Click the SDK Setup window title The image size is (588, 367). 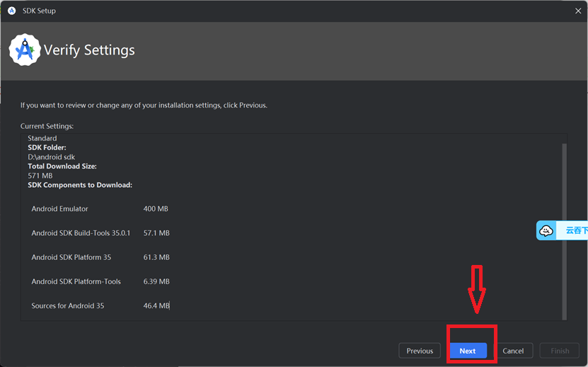click(39, 11)
